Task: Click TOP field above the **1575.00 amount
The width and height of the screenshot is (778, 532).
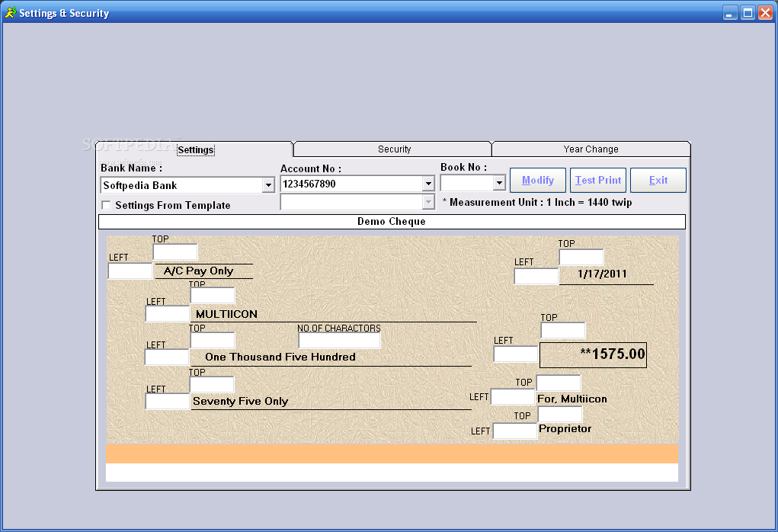Action: (x=562, y=331)
